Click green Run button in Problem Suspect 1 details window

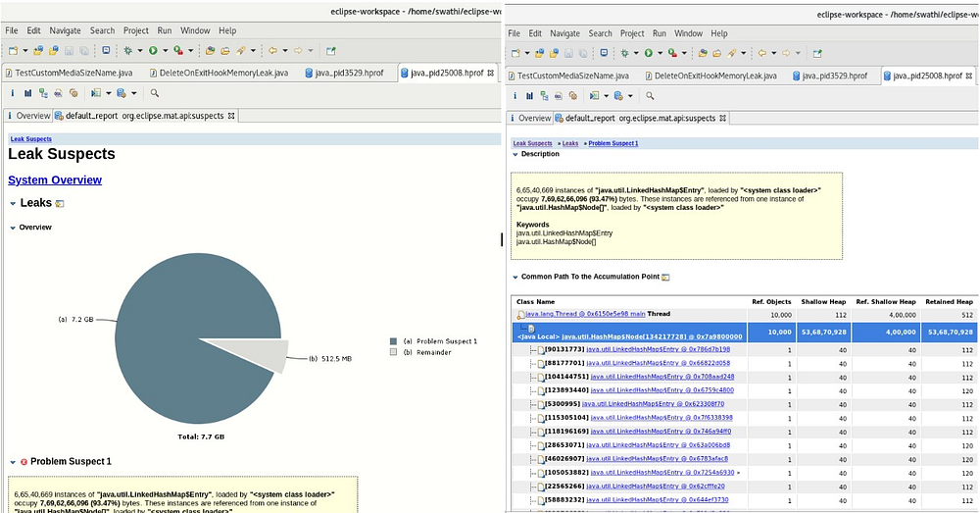(649, 53)
